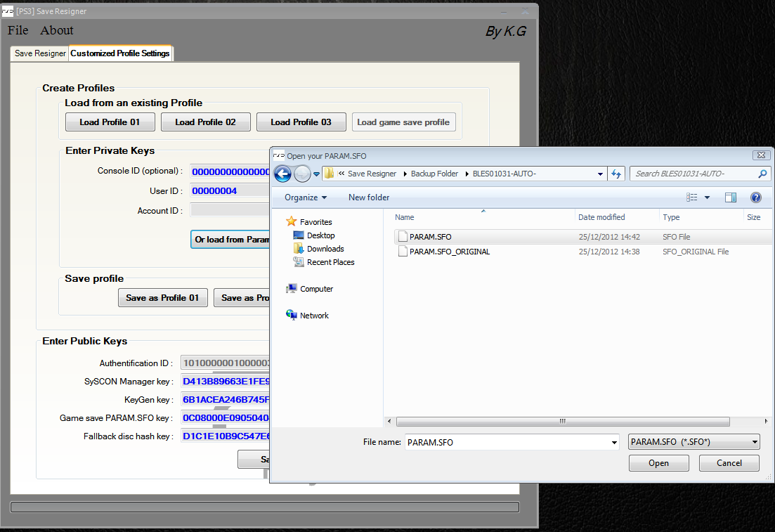Open the Organize menu
775x532 pixels.
306,197
